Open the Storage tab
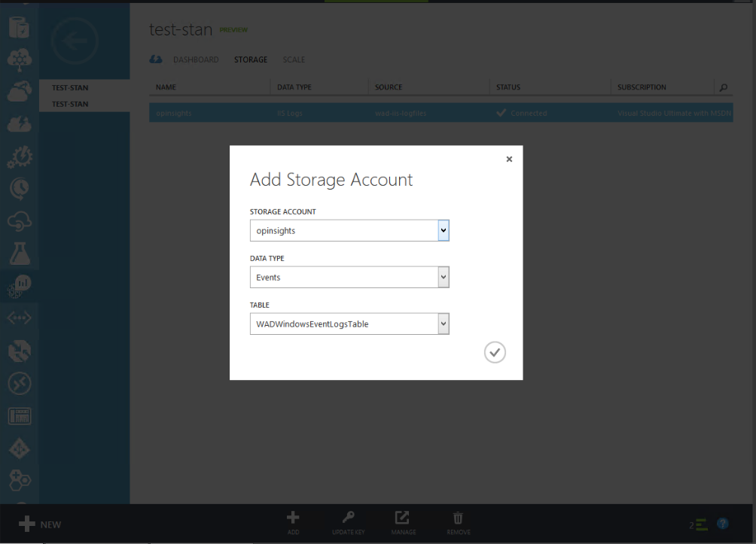The width and height of the screenshot is (756, 544). pos(251,59)
